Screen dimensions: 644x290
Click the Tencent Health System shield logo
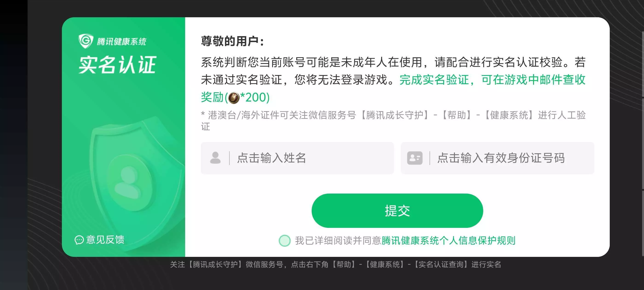click(x=86, y=41)
